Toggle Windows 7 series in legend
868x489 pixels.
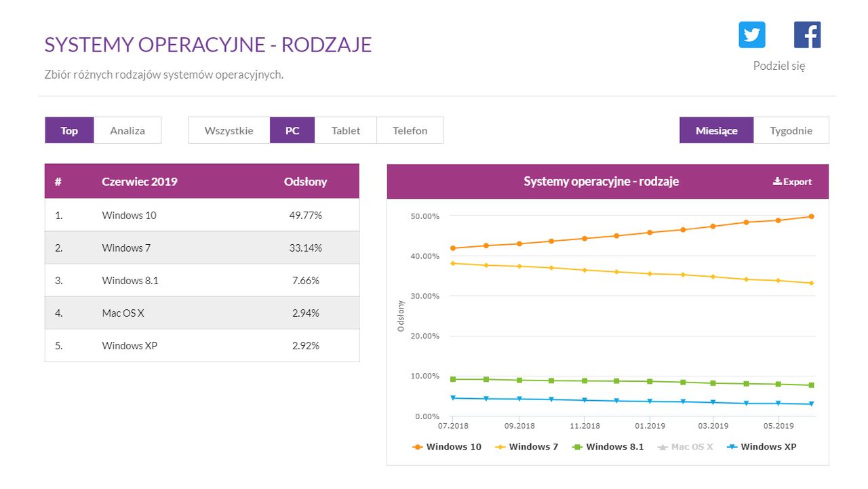click(x=527, y=447)
